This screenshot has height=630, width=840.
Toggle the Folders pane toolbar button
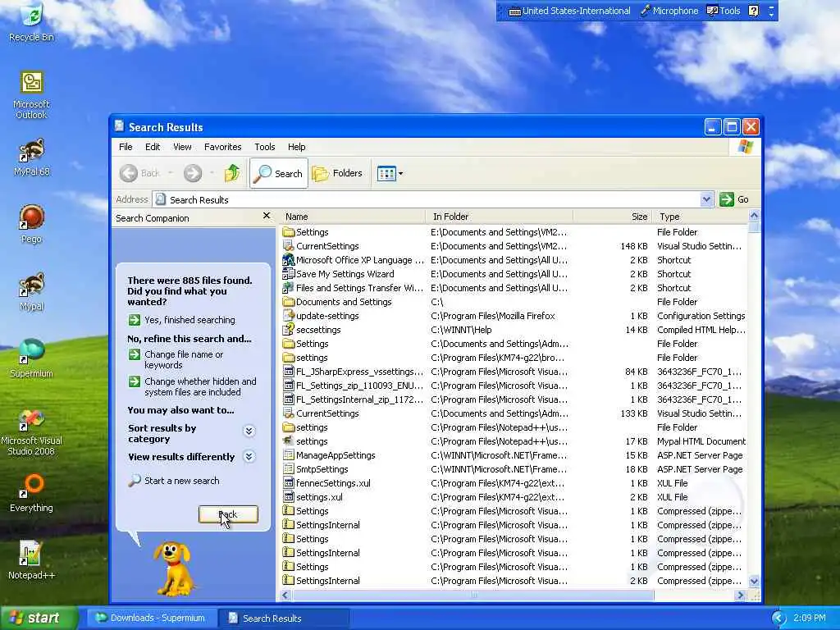(338, 173)
